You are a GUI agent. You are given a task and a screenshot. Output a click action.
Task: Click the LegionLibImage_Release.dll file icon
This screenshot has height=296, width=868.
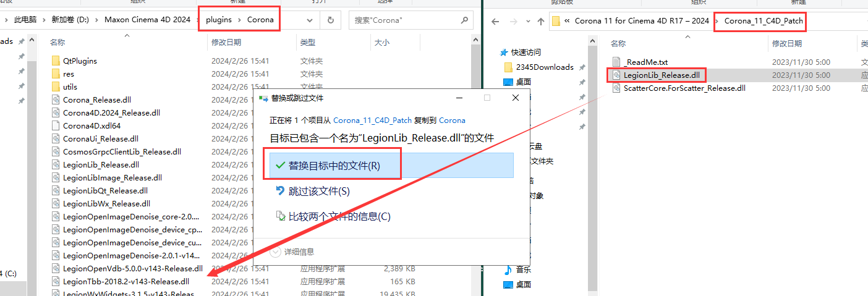click(x=56, y=177)
